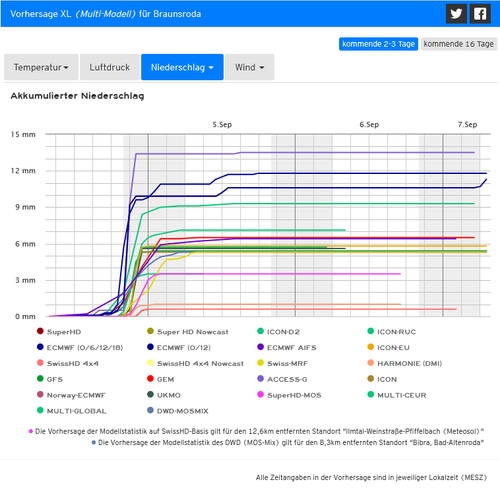Hide ECMWF AIFS series in legend
The height and width of the screenshot is (491, 500).
(x=287, y=348)
